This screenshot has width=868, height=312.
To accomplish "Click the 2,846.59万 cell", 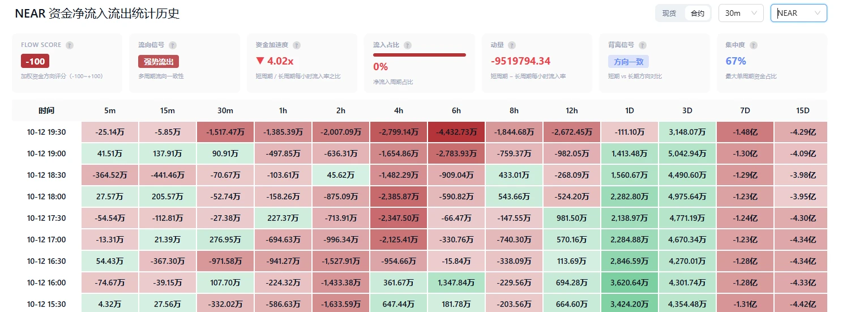I will click(630, 261).
